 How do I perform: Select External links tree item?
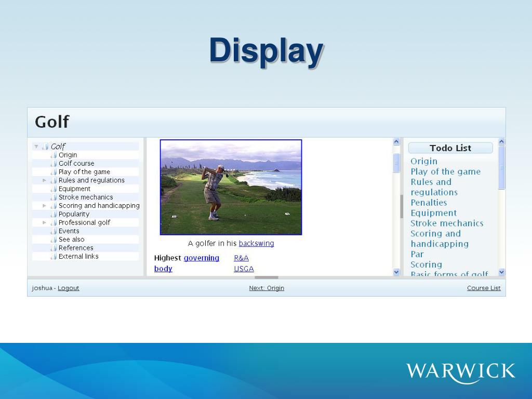click(78, 257)
